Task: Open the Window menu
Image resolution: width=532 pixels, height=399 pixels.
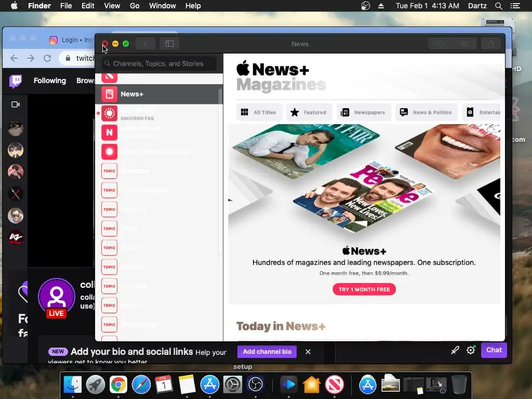Action: coord(163,6)
